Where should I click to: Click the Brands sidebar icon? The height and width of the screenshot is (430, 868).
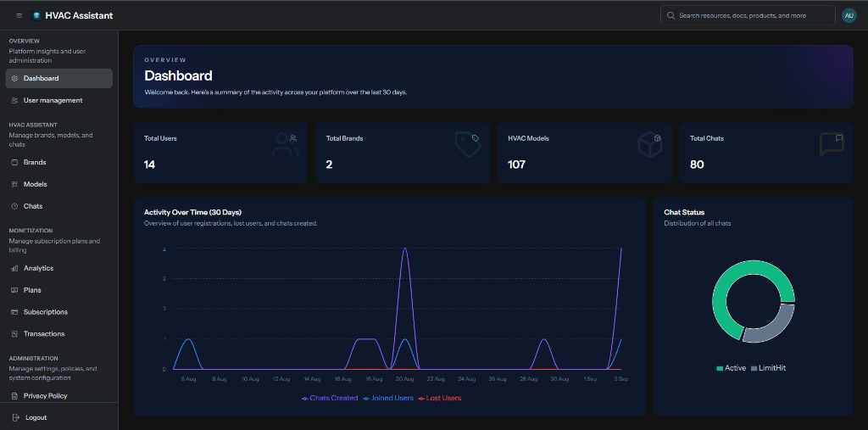pos(14,162)
